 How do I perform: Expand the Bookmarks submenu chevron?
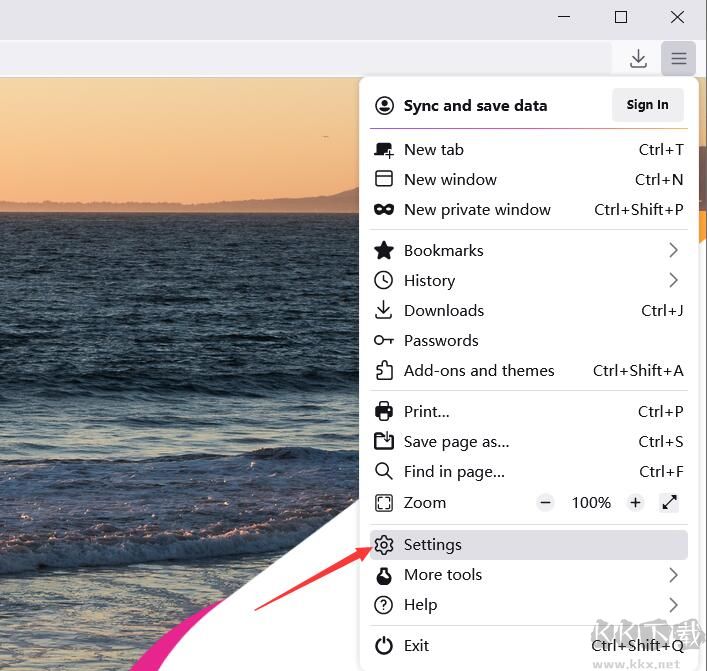pos(673,251)
